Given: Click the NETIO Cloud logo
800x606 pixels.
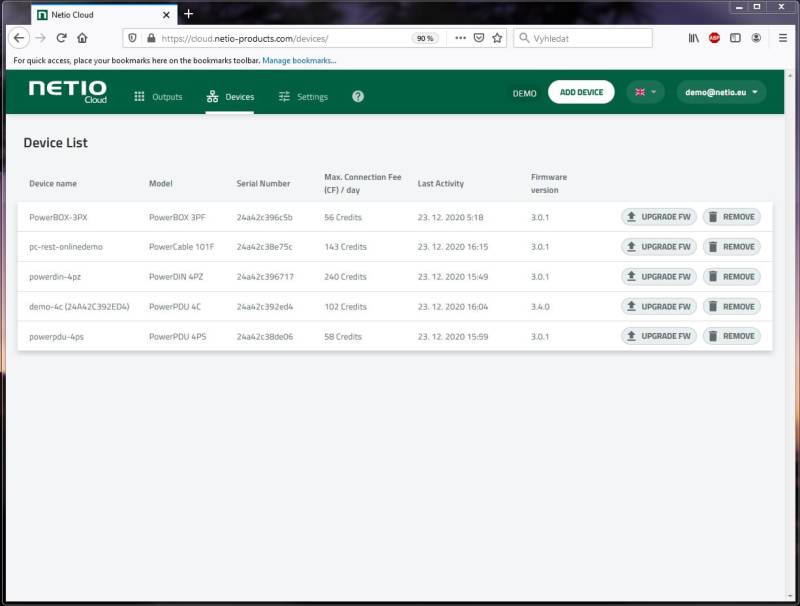Looking at the screenshot, I should click(68, 92).
